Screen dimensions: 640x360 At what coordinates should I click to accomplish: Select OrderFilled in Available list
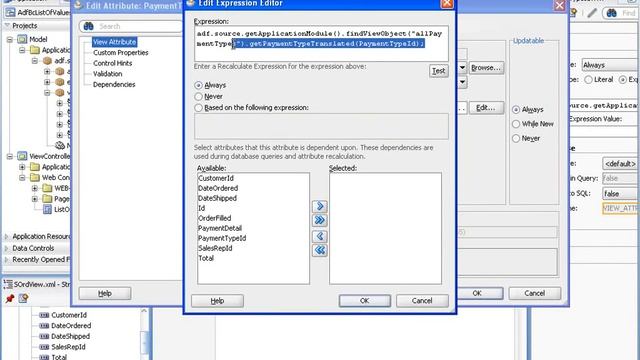click(215, 218)
